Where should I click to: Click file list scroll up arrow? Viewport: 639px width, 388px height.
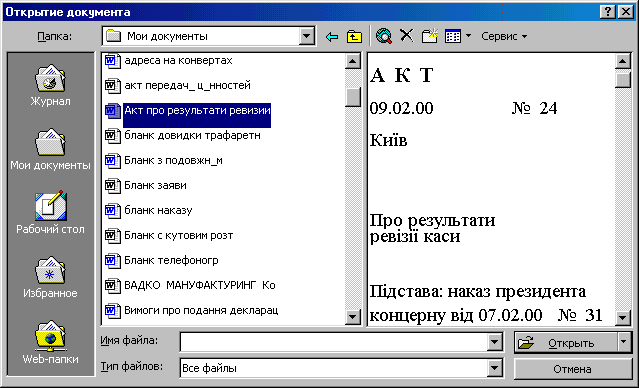[353, 61]
